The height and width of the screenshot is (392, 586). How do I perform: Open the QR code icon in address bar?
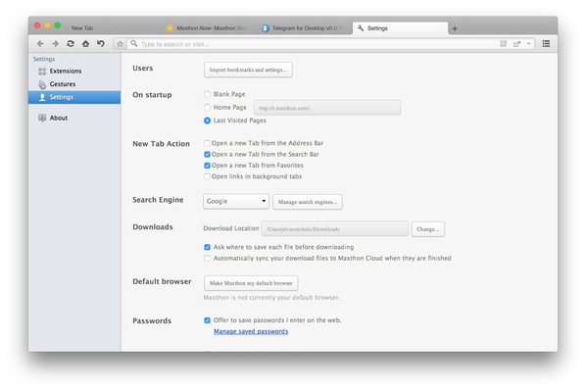[504, 44]
